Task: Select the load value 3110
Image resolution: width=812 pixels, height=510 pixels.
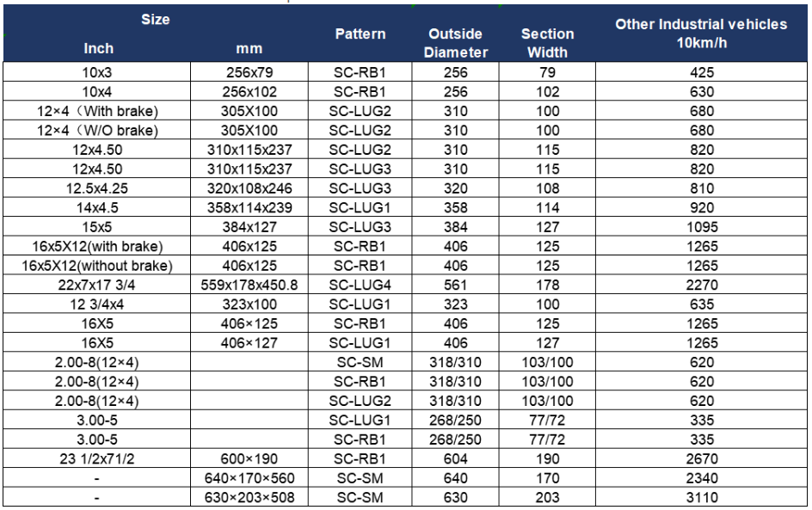Action: coord(702,497)
